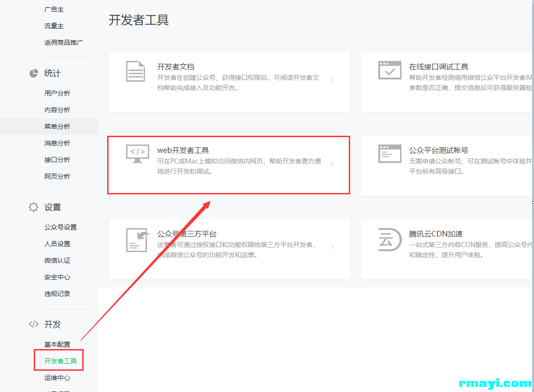Click the 开发者工具 page heading

[139, 20]
